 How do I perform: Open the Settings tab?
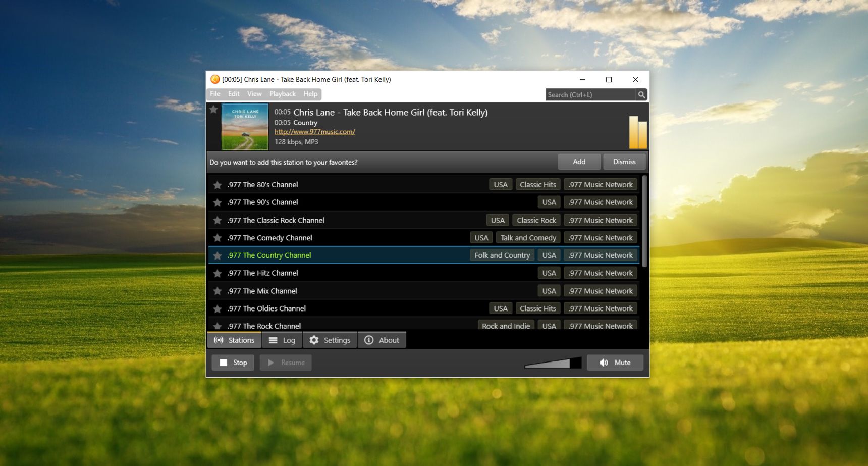(x=330, y=340)
